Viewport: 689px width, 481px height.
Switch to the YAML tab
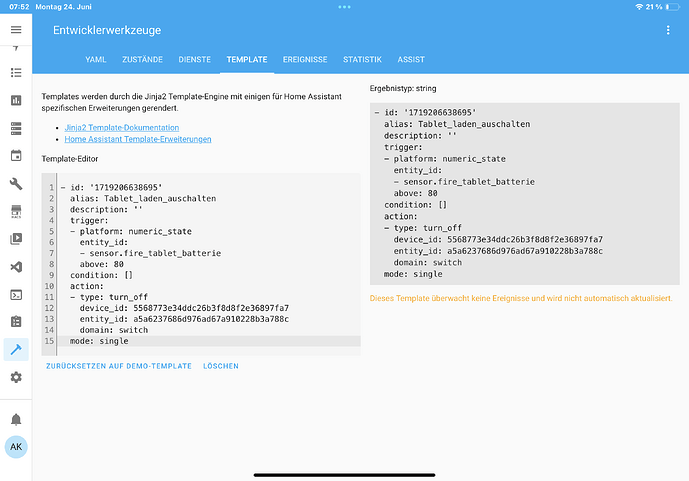(96, 60)
